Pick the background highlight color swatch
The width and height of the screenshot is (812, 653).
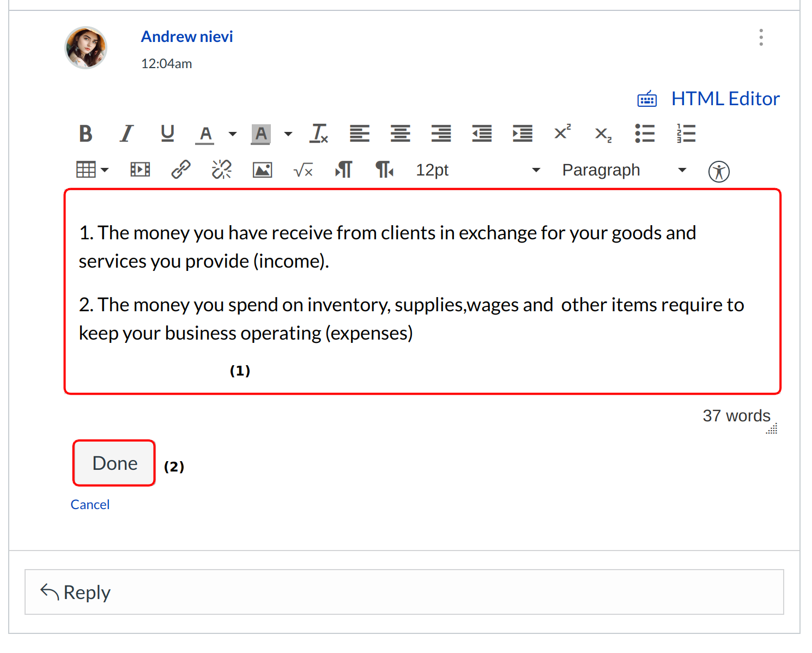[261, 134]
